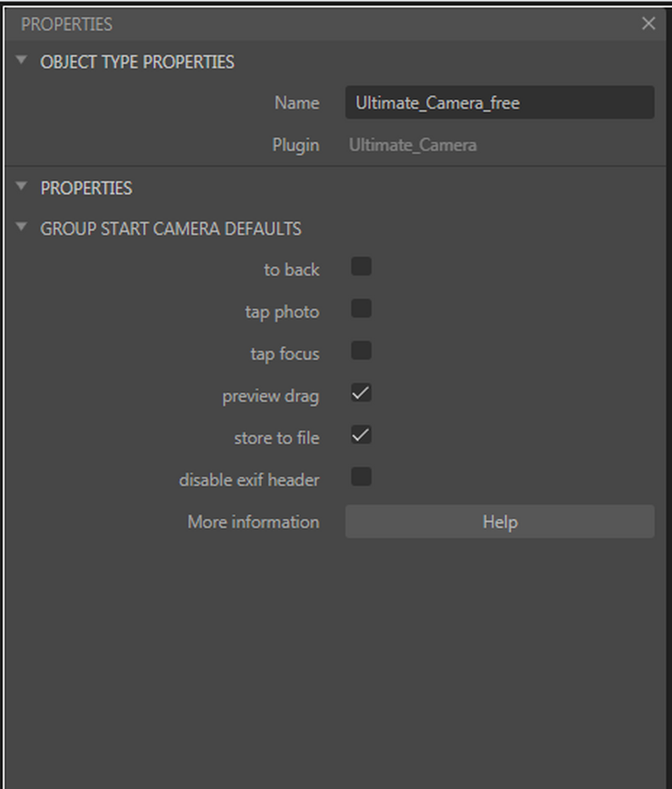Enable tap focus

[361, 350]
